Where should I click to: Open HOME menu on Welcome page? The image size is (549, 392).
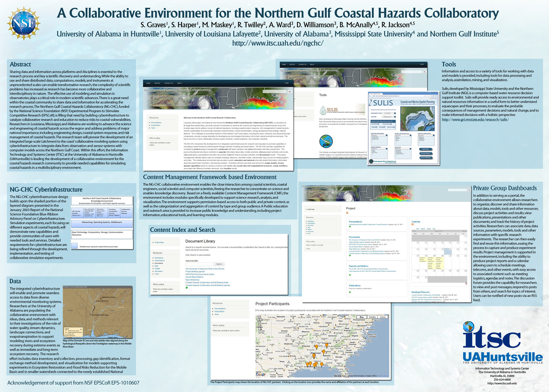(x=148, y=83)
